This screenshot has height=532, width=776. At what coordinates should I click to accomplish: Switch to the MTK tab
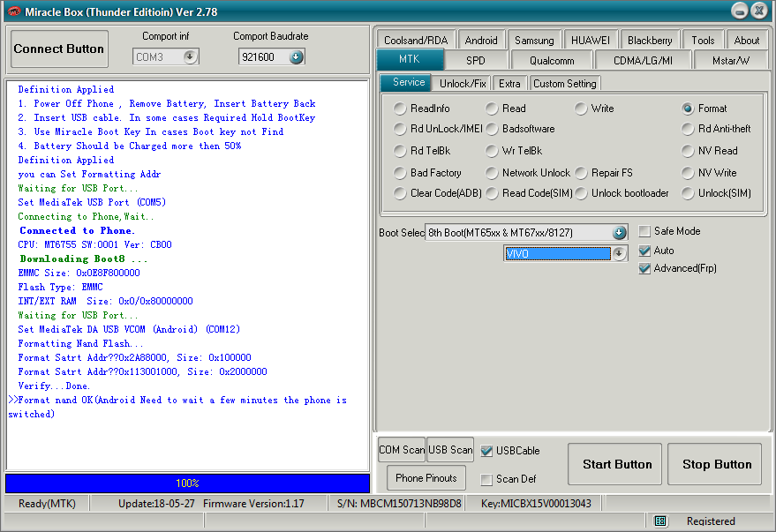410,59
